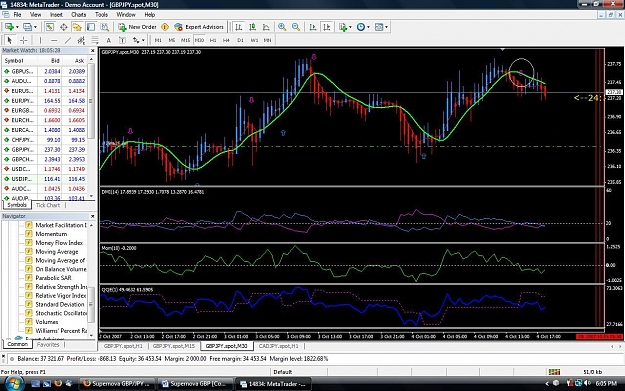Open the Strategy Tester magnifier icon
The width and height of the screenshot is (625, 391).
click(x=104, y=27)
